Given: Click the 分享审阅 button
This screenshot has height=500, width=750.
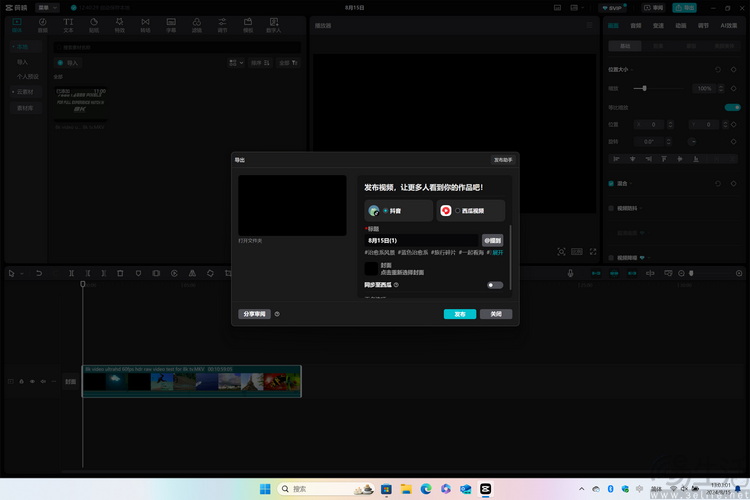Looking at the screenshot, I should [x=253, y=314].
